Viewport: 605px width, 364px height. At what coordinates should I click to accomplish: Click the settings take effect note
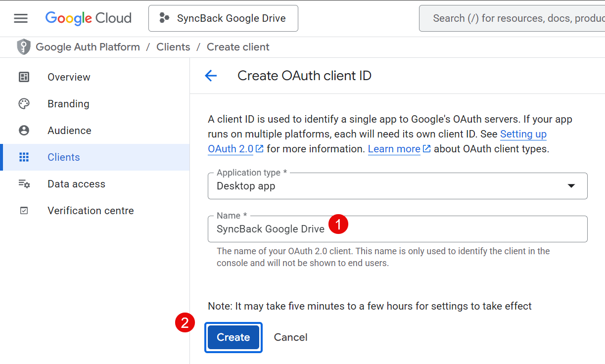point(370,306)
